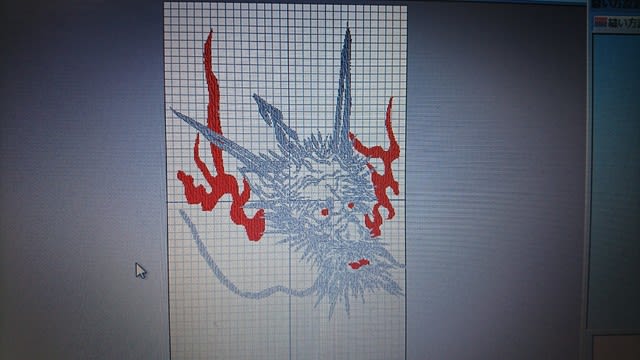640x360 pixels.
Task: Click the dragon's left red eye
Action: click(x=324, y=212)
